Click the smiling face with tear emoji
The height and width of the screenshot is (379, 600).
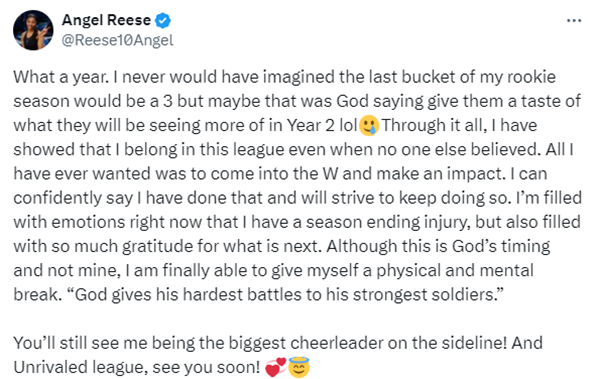click(369, 125)
